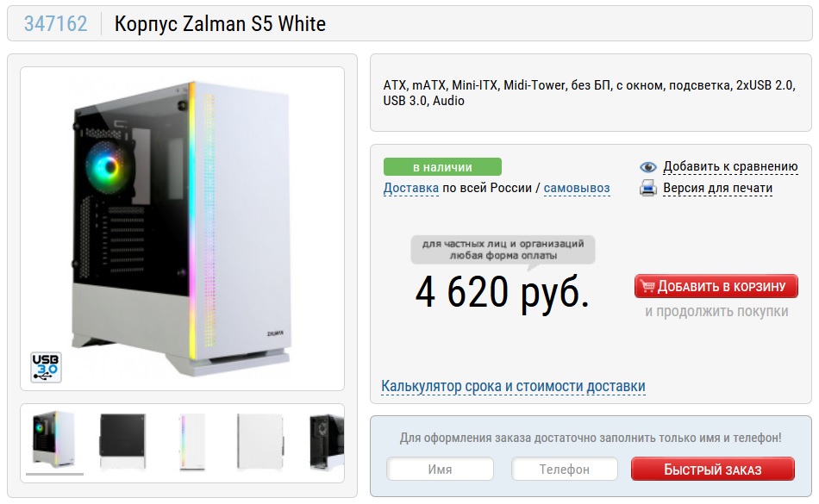Screen dimensions: 819x504
Task: Click product code 347162
Action: point(56,24)
